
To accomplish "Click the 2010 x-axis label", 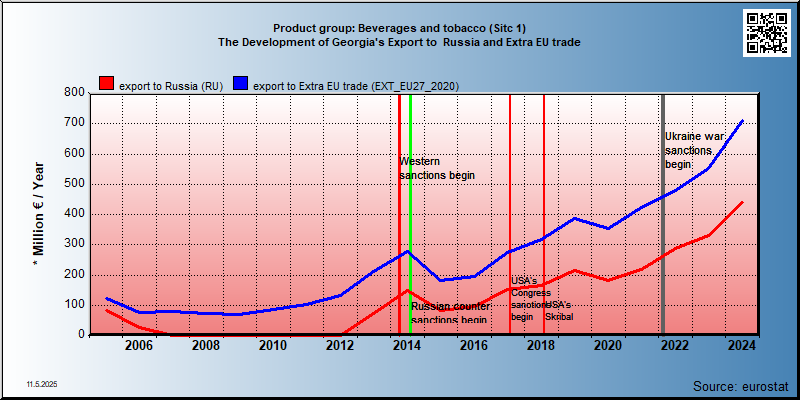I will (x=272, y=345).
